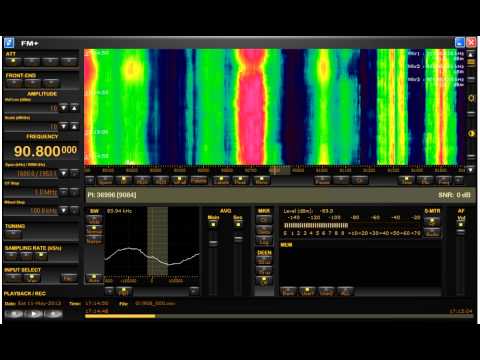Viewport: 480px width, 360px height.
Task: Select the second FRONT-END filter button
Action: coord(33,83)
